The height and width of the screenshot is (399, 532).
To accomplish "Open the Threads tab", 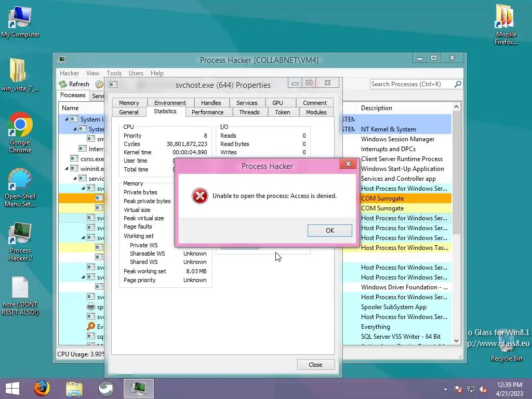I will coord(249,112).
